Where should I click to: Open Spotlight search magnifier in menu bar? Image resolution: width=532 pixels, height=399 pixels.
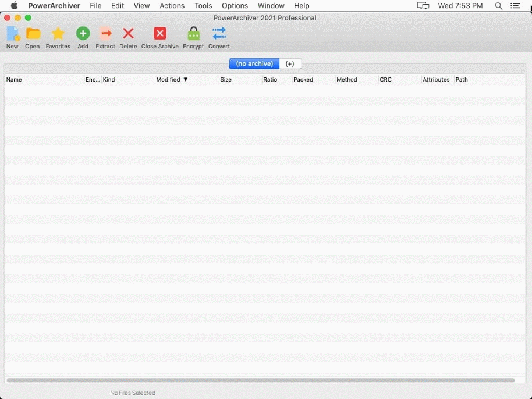coord(498,6)
